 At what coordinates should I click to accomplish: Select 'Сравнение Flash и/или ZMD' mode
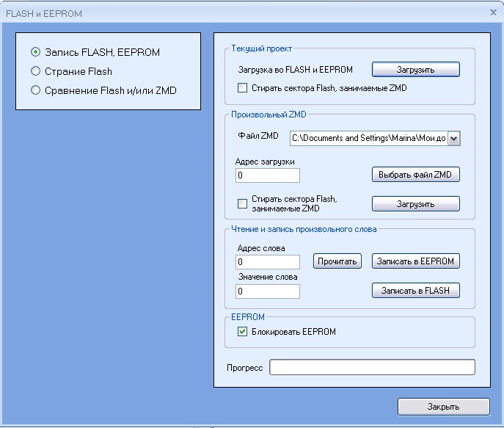tap(35, 90)
